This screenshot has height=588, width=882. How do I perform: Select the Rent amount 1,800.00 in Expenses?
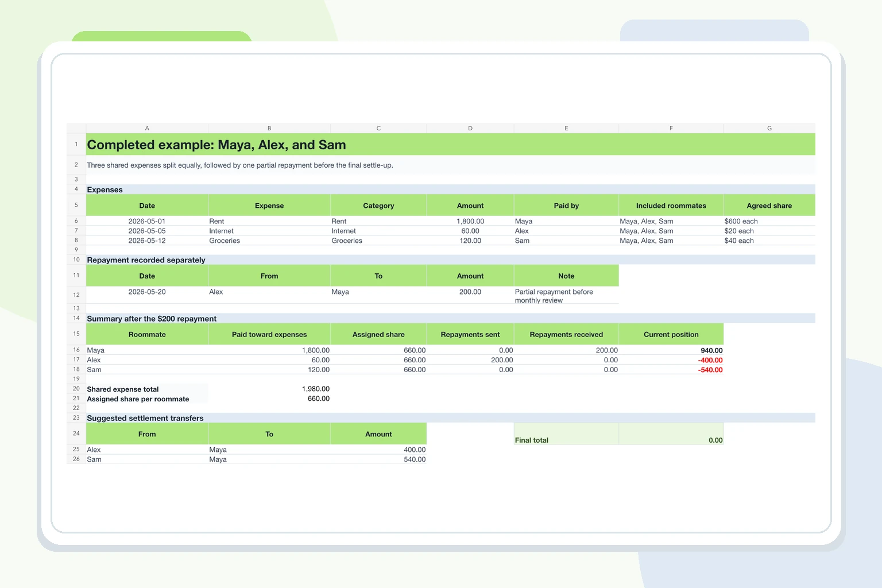[x=470, y=221]
